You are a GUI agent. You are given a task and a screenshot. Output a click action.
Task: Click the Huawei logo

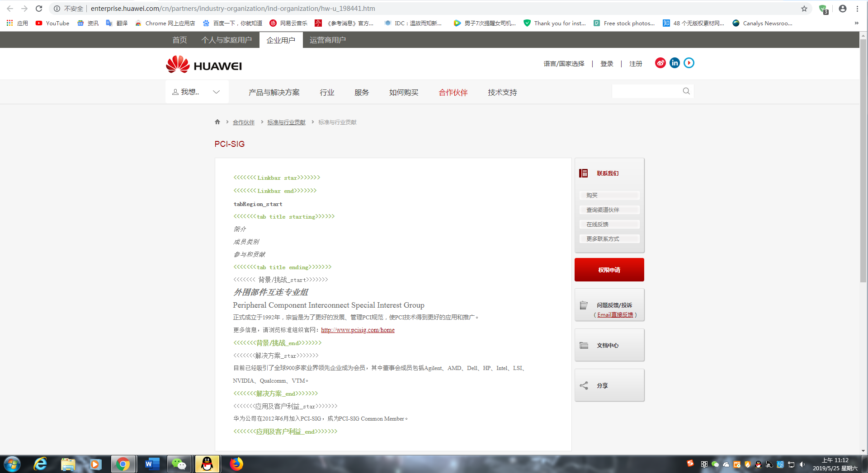coord(204,65)
